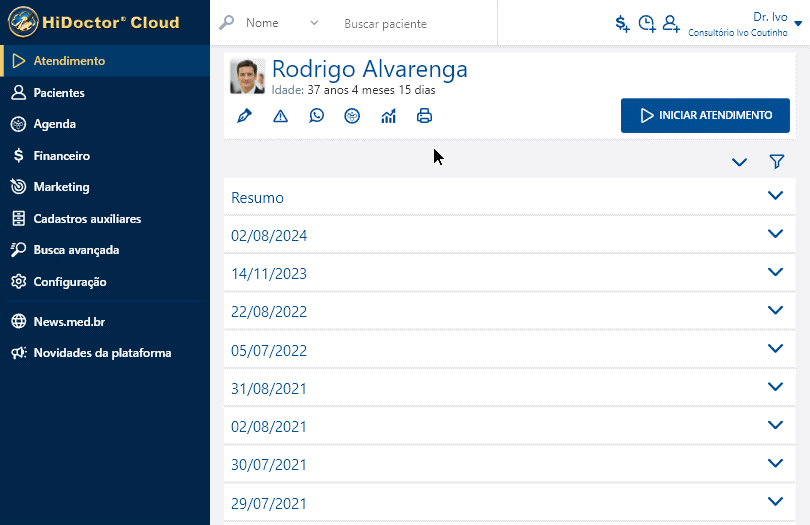Expand all records with chevron beside filter
Screen dimensions: 810x525
pyautogui.click(x=739, y=162)
